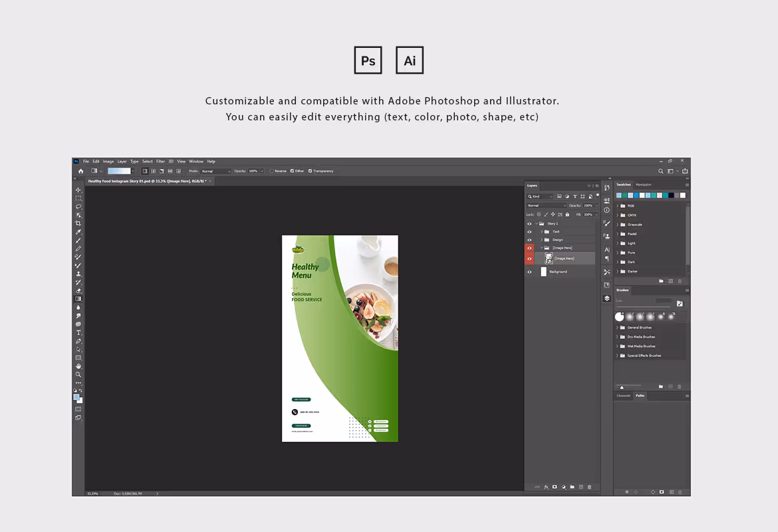
Task: Switch to the Channels tab
Action: (623, 396)
